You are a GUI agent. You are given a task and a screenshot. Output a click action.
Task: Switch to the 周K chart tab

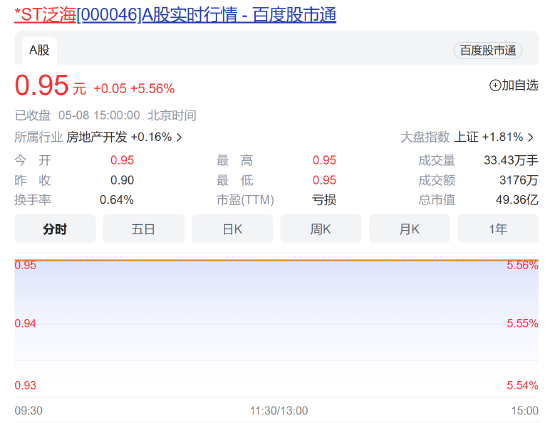[321, 229]
